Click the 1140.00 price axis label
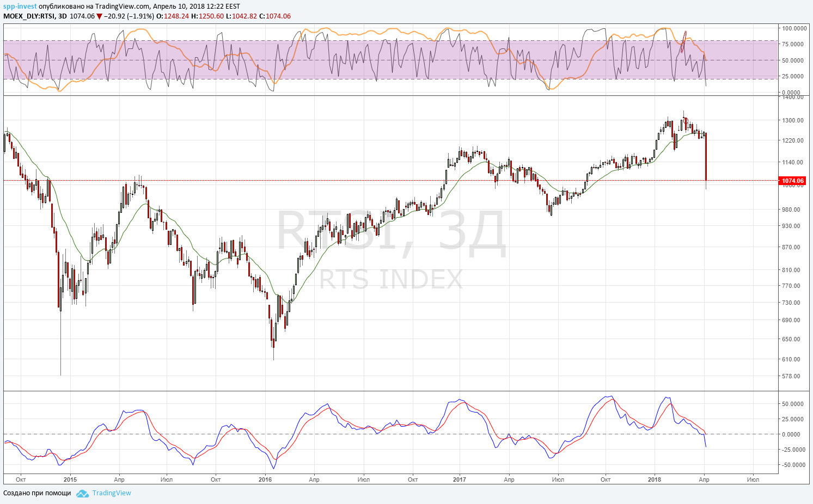 [x=793, y=162]
